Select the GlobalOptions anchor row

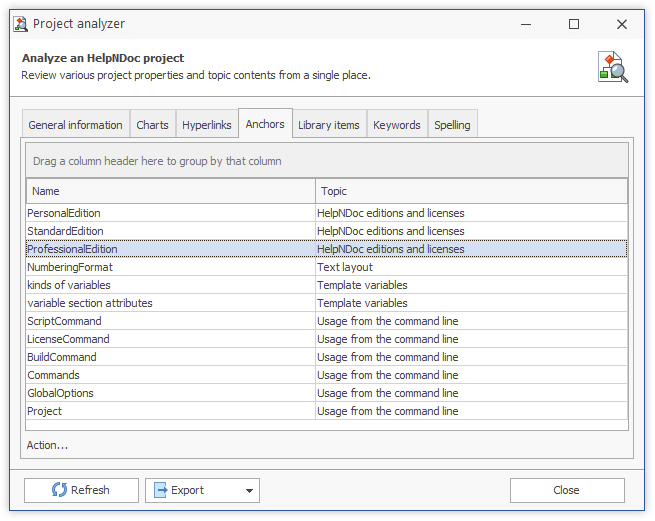(x=327, y=393)
